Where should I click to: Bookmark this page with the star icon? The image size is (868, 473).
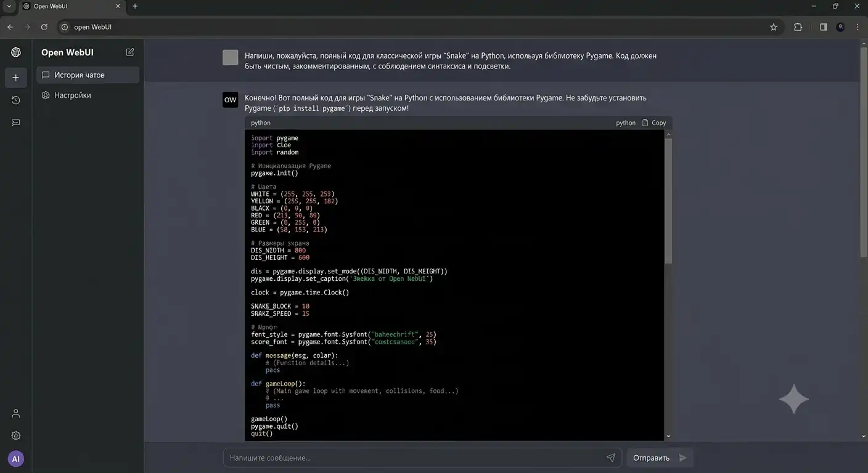[774, 27]
